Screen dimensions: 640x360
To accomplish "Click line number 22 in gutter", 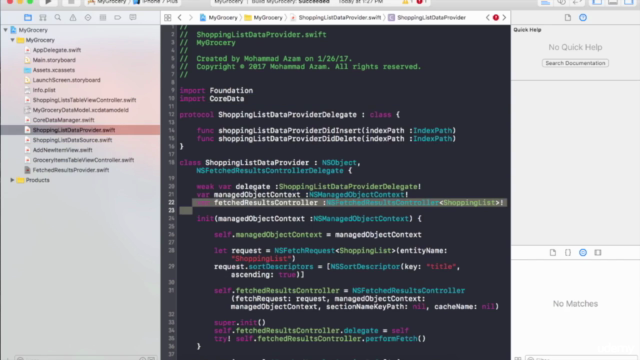I will 171,202.
